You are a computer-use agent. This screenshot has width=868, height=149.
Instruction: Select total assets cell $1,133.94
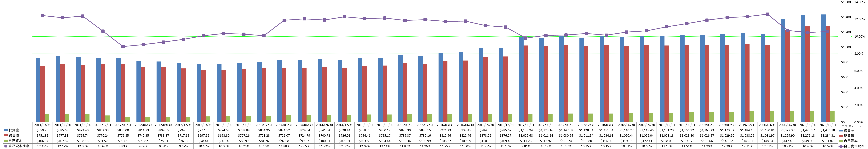pos(526,130)
